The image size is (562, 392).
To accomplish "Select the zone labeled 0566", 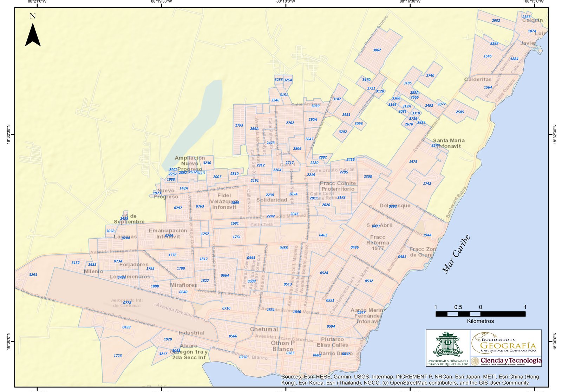I will click(x=233, y=336).
